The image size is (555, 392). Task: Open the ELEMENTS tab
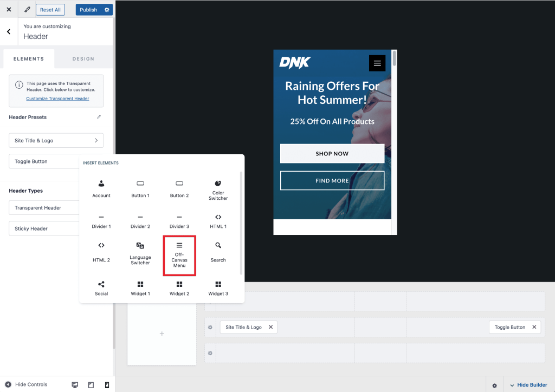click(29, 58)
